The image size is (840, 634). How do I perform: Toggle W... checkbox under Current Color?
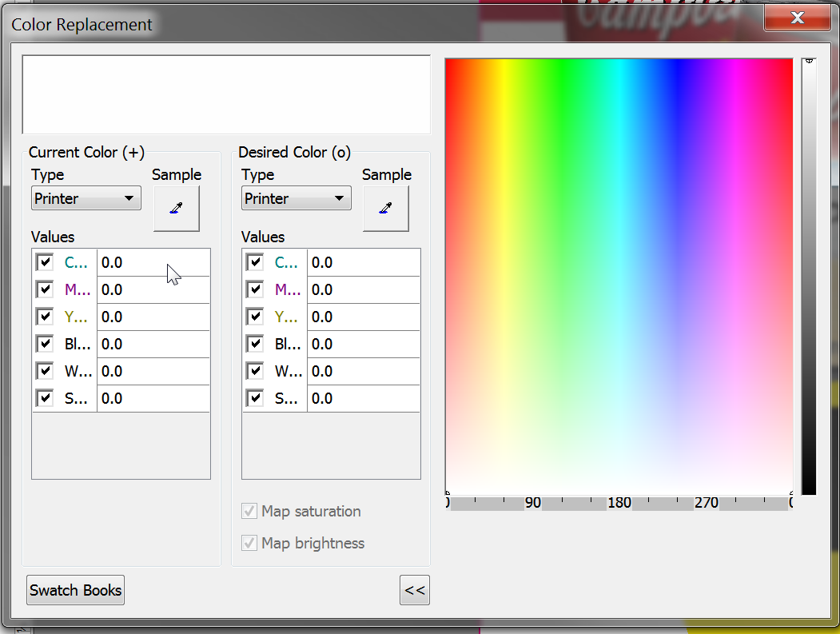pos(45,371)
